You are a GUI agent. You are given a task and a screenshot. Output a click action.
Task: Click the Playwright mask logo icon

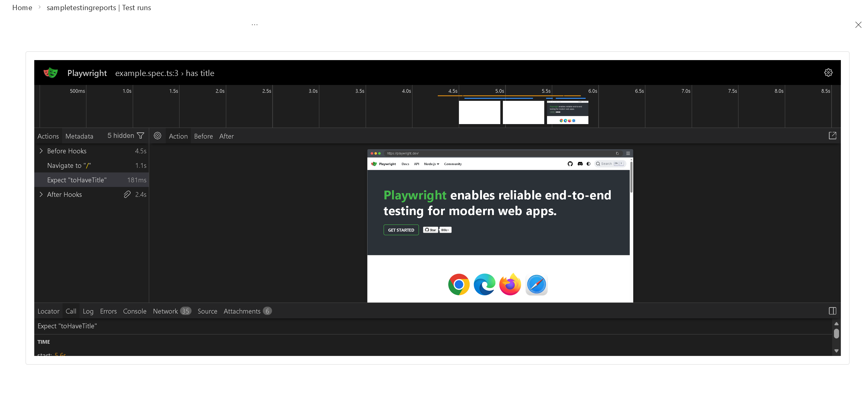tap(51, 73)
